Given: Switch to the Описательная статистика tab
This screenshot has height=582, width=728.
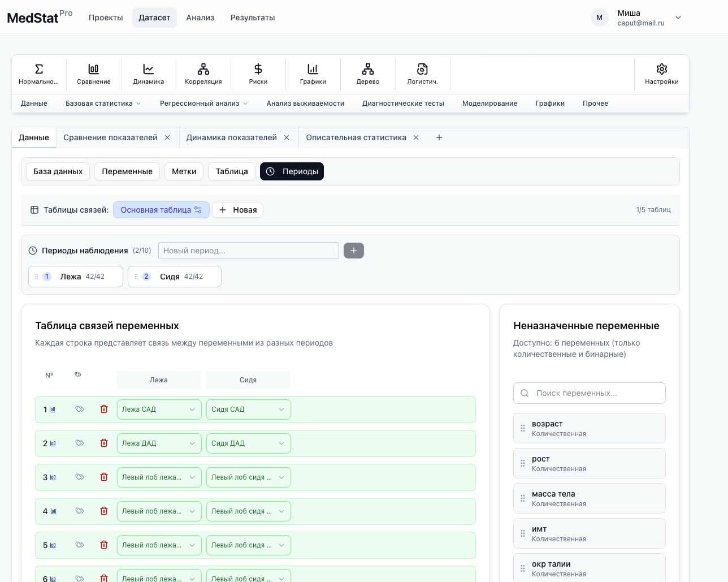Looking at the screenshot, I should (x=356, y=137).
